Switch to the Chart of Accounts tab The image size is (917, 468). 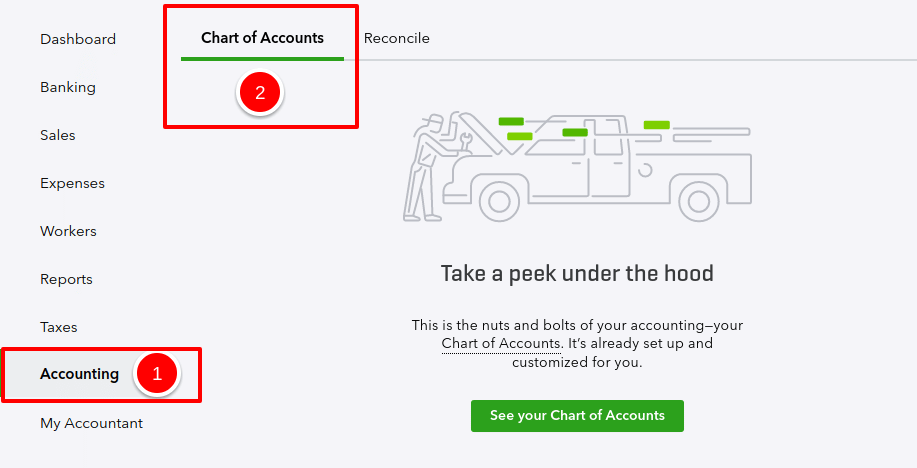click(262, 38)
